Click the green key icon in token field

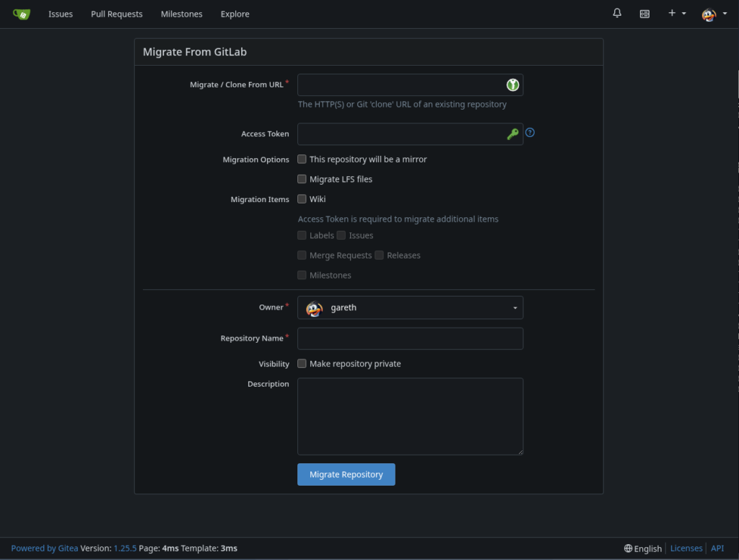click(512, 134)
